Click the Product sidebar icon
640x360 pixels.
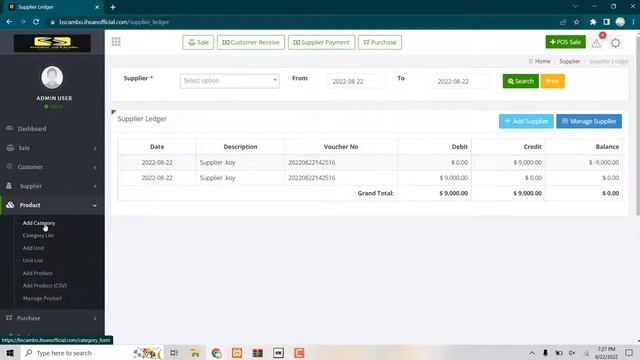tap(10, 205)
